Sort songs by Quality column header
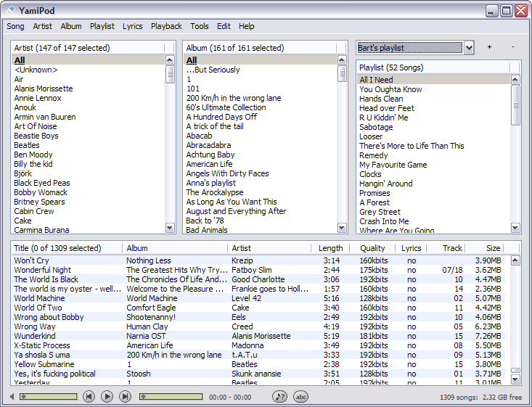The image size is (532, 407). pos(372,248)
